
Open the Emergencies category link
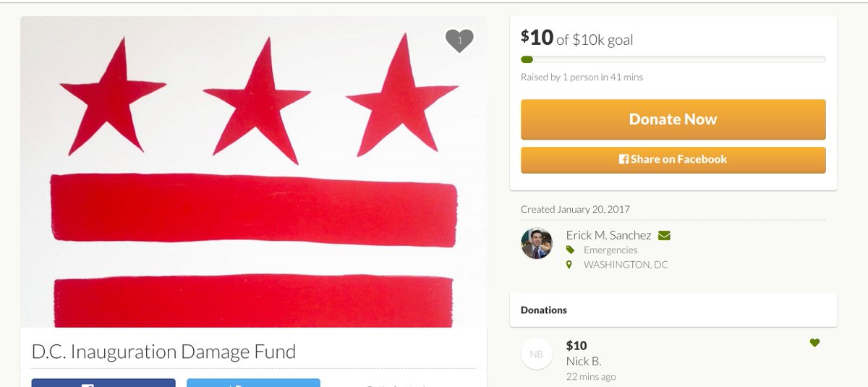610,250
